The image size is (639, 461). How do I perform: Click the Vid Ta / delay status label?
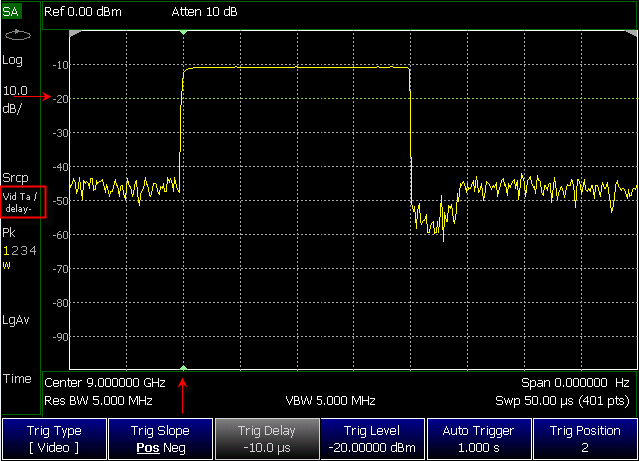pos(20,202)
